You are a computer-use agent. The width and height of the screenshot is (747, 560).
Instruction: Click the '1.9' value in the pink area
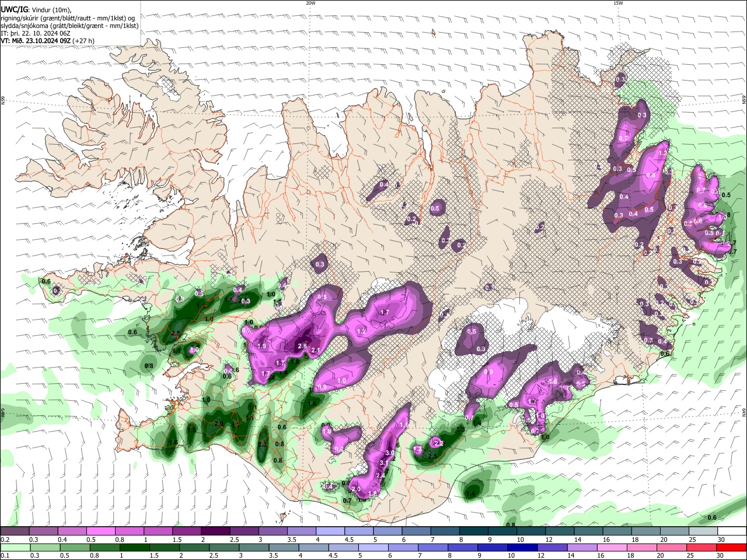[261, 346]
